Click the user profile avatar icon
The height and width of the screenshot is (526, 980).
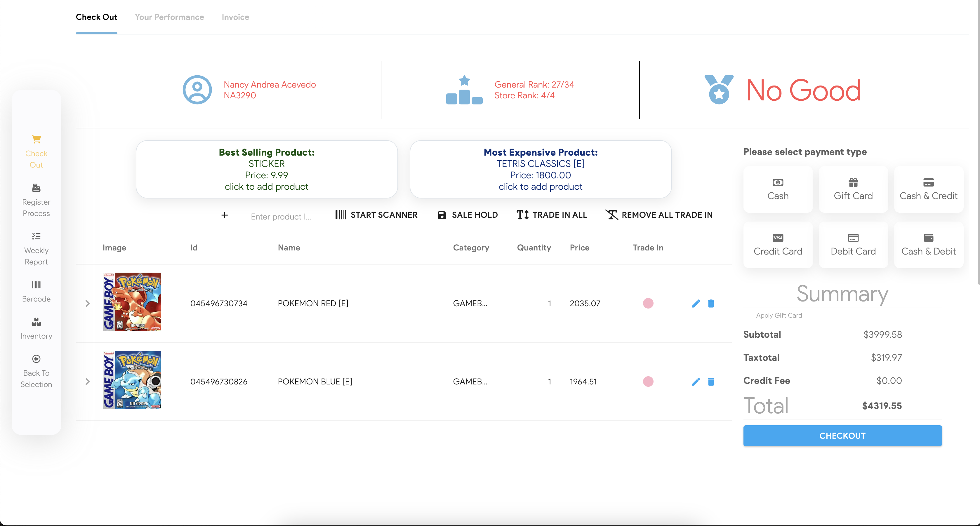coord(197,90)
